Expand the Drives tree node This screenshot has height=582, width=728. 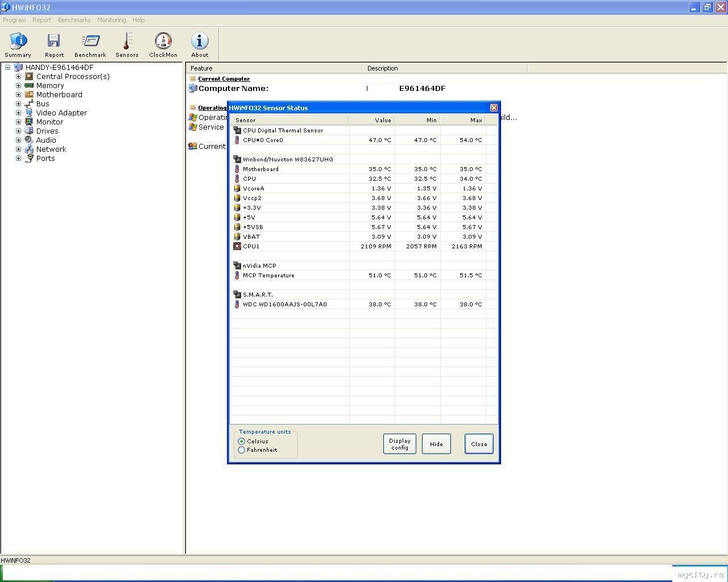click(18, 131)
